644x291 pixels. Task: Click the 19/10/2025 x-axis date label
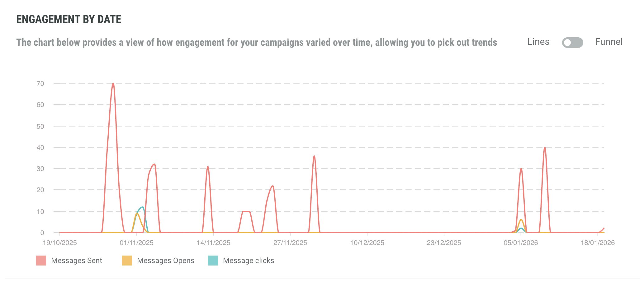point(60,243)
